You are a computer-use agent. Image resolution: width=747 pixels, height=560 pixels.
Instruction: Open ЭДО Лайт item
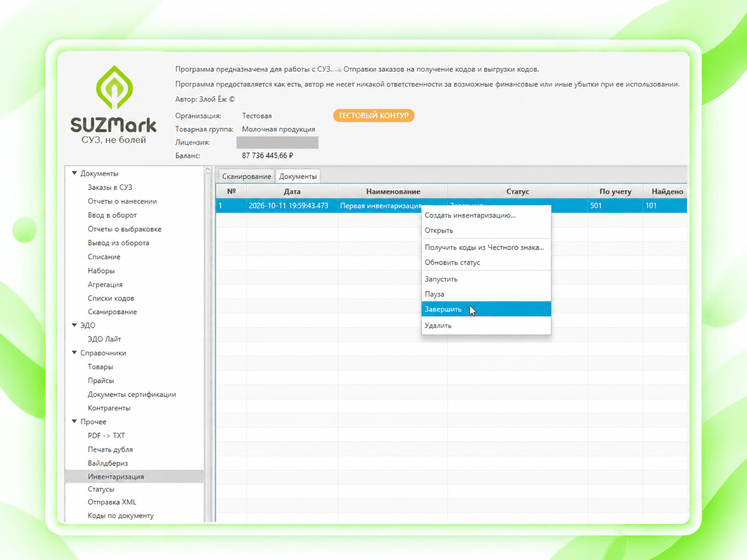[x=104, y=339]
